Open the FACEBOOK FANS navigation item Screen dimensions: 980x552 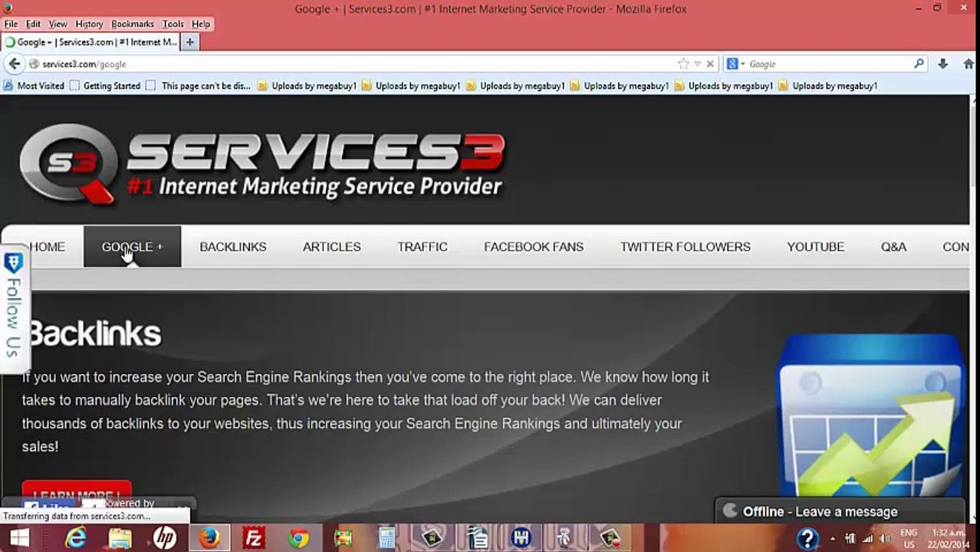click(x=534, y=247)
